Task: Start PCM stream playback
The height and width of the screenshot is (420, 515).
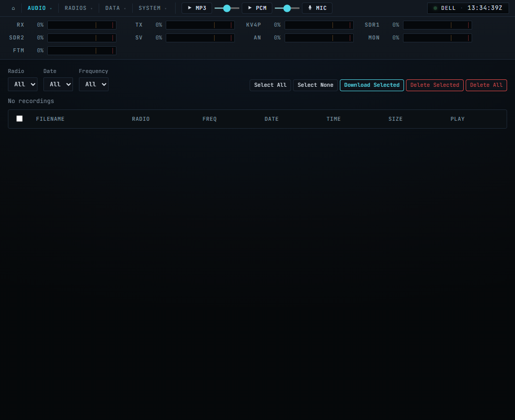Action: point(257,8)
